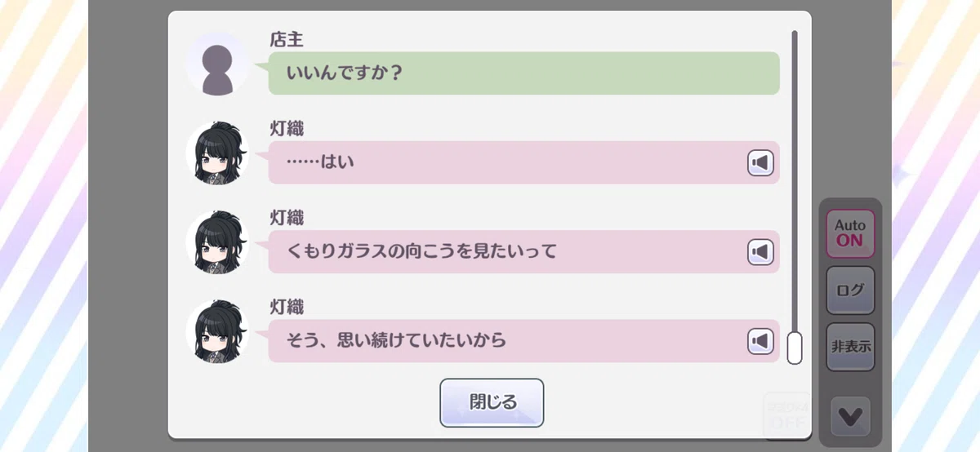
Task: Select the "そう、思い続けていたいから" message bubble
Action: pyautogui.click(x=523, y=340)
